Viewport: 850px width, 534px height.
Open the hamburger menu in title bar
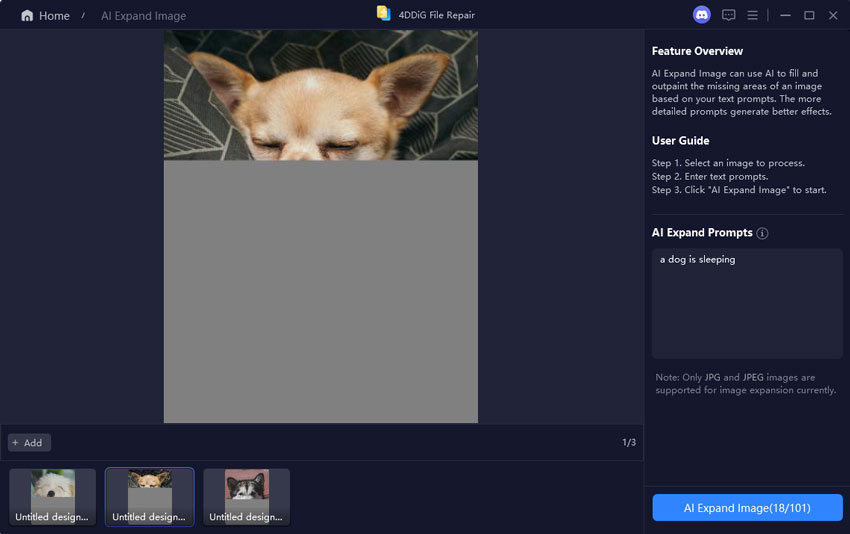pyautogui.click(x=753, y=15)
